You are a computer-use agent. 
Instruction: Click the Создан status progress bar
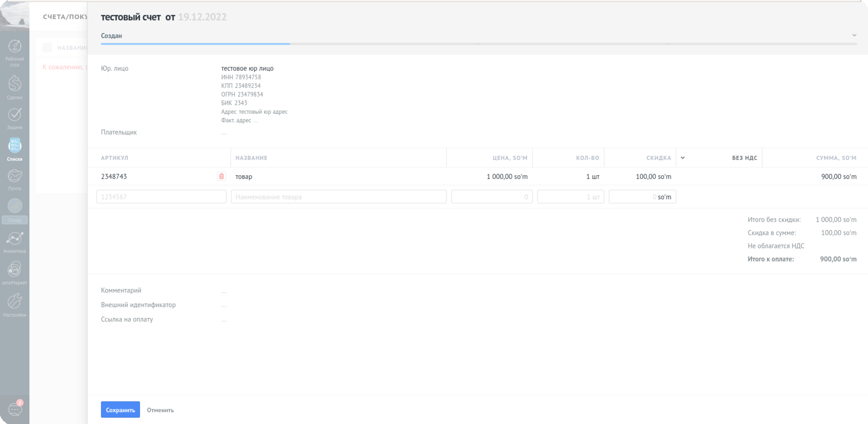(195, 43)
